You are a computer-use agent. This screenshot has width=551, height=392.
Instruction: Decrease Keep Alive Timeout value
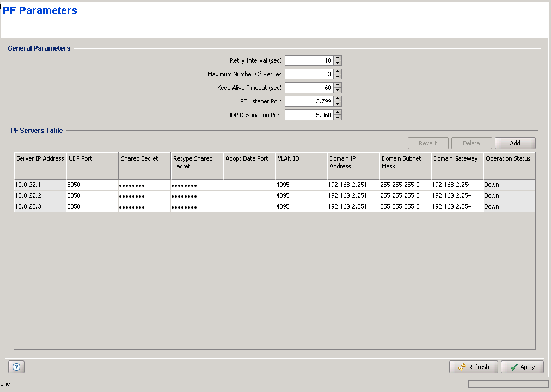point(338,90)
